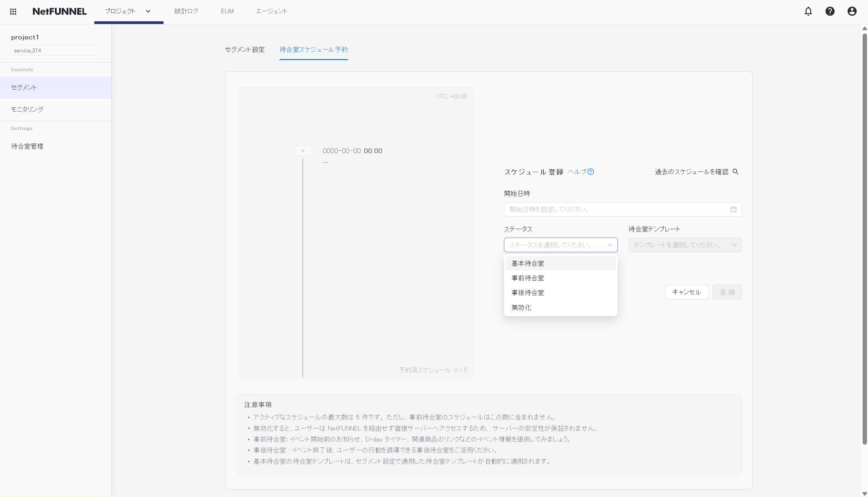Click the calendar icon in 開始日時 field
The height and width of the screenshot is (497, 868).
click(x=734, y=209)
